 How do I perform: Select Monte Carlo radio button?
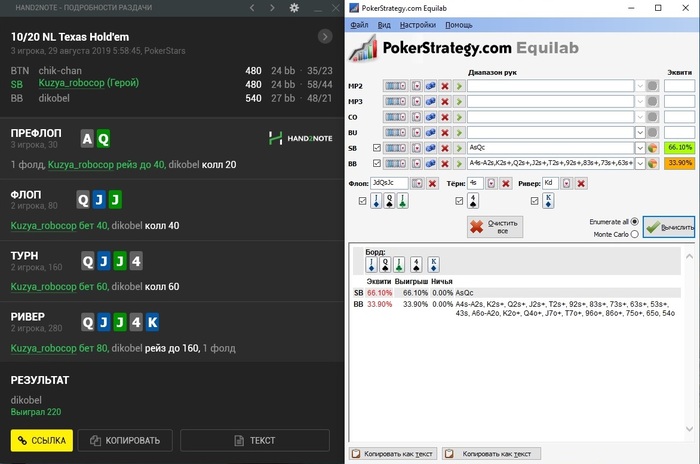pos(634,234)
